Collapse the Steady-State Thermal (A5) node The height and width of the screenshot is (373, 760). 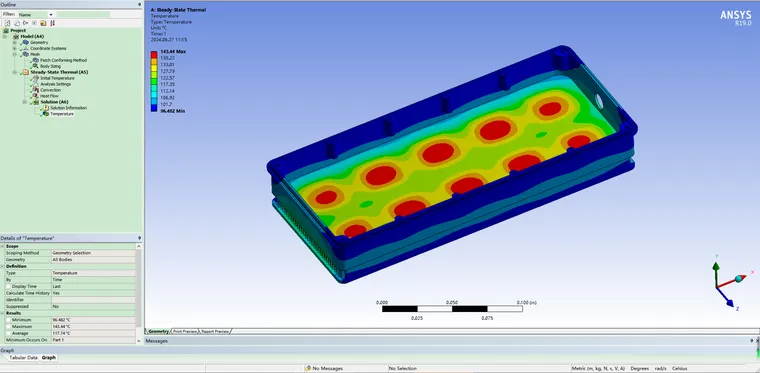(15, 72)
